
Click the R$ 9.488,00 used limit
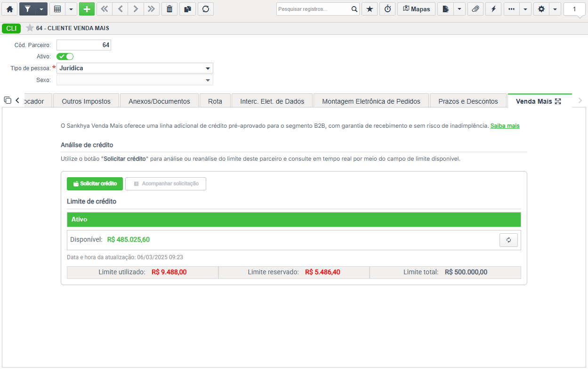coord(169,272)
